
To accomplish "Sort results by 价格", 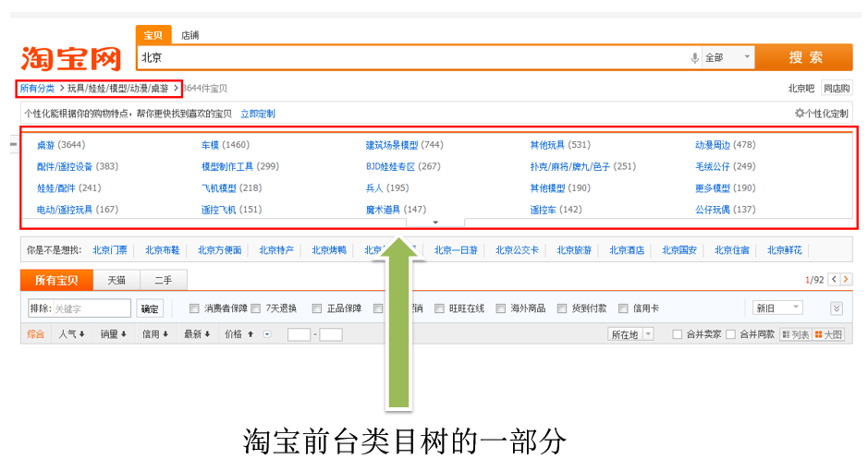I will pos(239,334).
